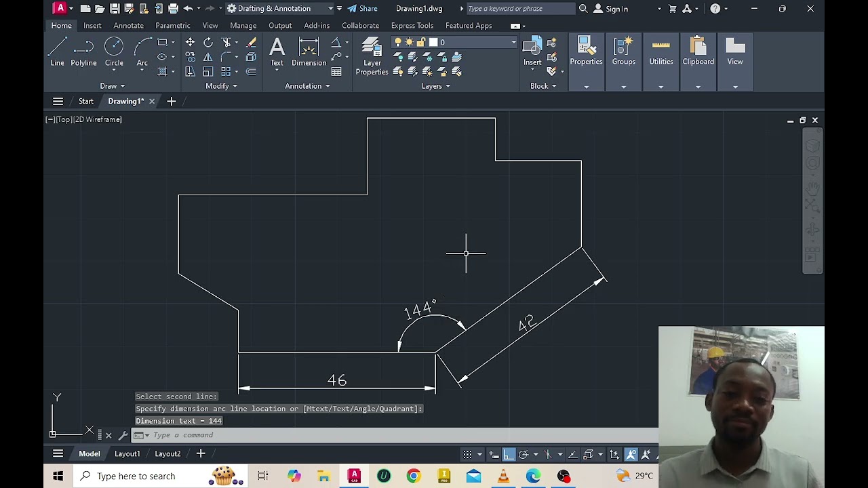
Task: Activate the Stretch tool
Action: click(x=190, y=71)
